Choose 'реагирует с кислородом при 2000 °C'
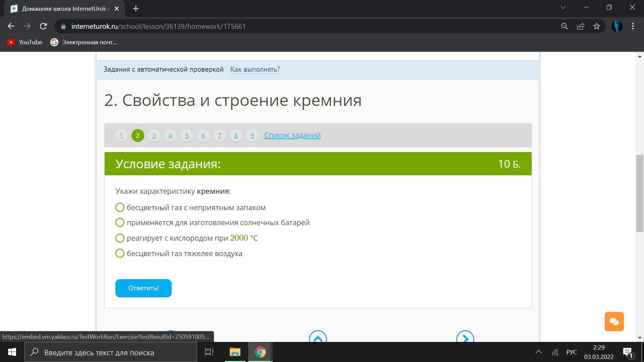The height and width of the screenshot is (362, 644). (x=120, y=238)
